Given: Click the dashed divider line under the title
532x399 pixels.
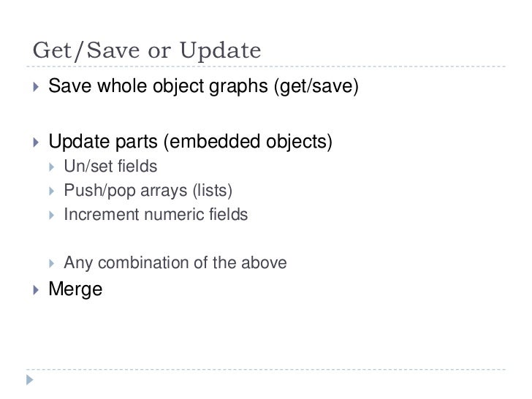Looking at the screenshot, I should tap(266, 66).
